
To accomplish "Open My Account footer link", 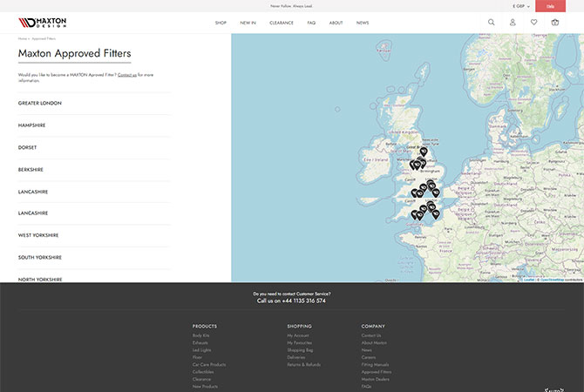I will [x=298, y=335].
